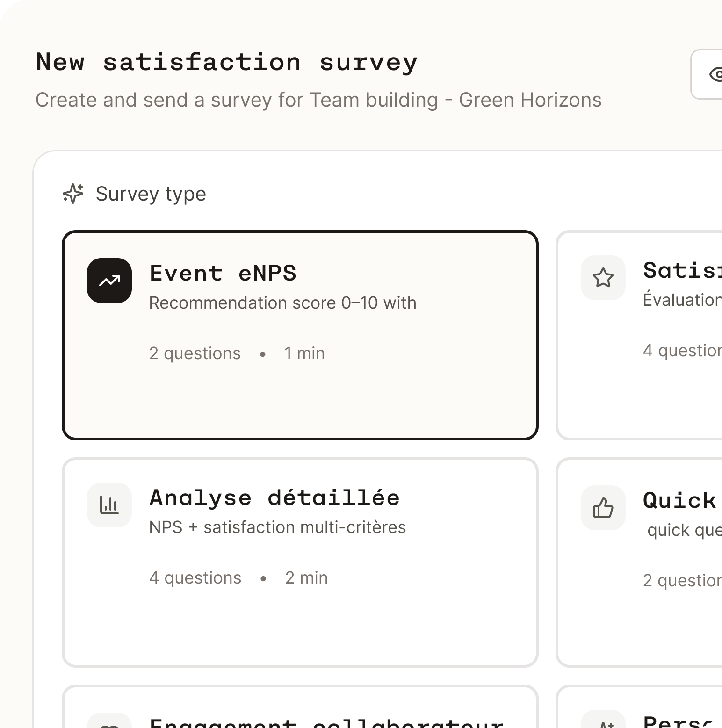Click the New satisfaction survey heading

(x=226, y=61)
